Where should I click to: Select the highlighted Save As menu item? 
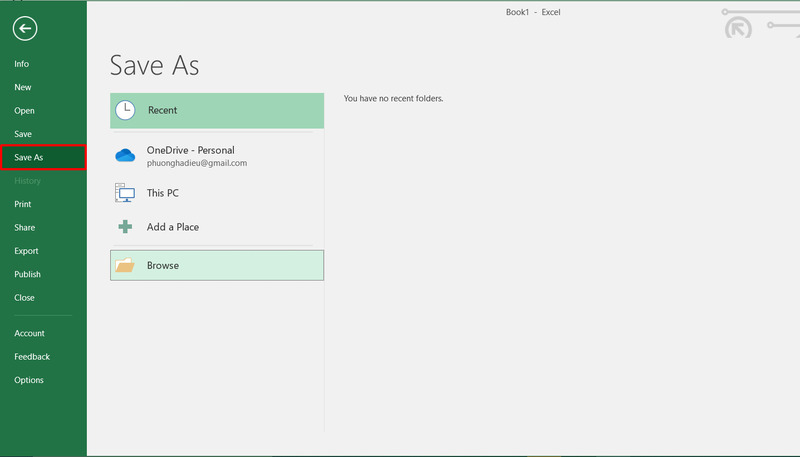(x=29, y=157)
